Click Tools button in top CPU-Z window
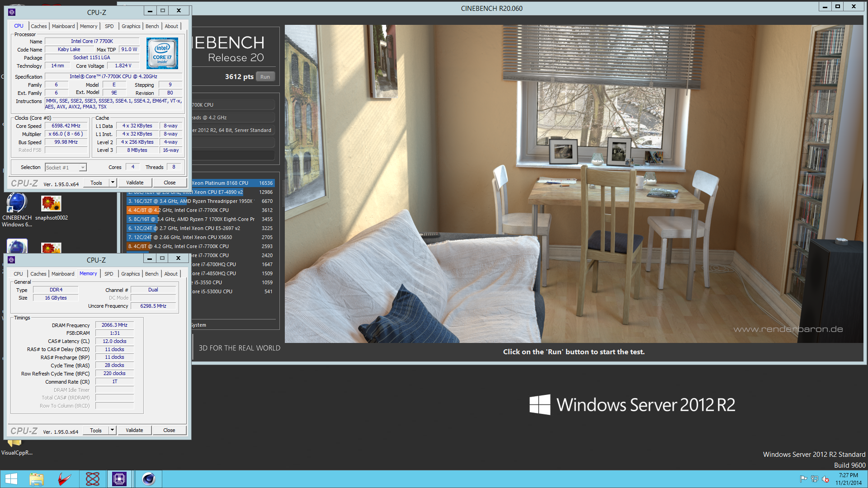This screenshot has height=488, width=868. coord(96,183)
